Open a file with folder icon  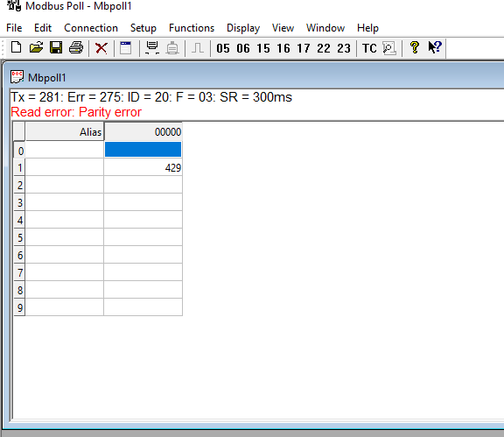[36, 48]
